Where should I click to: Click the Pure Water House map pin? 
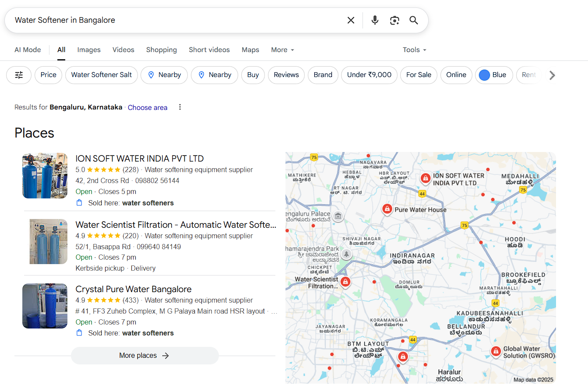387,209
